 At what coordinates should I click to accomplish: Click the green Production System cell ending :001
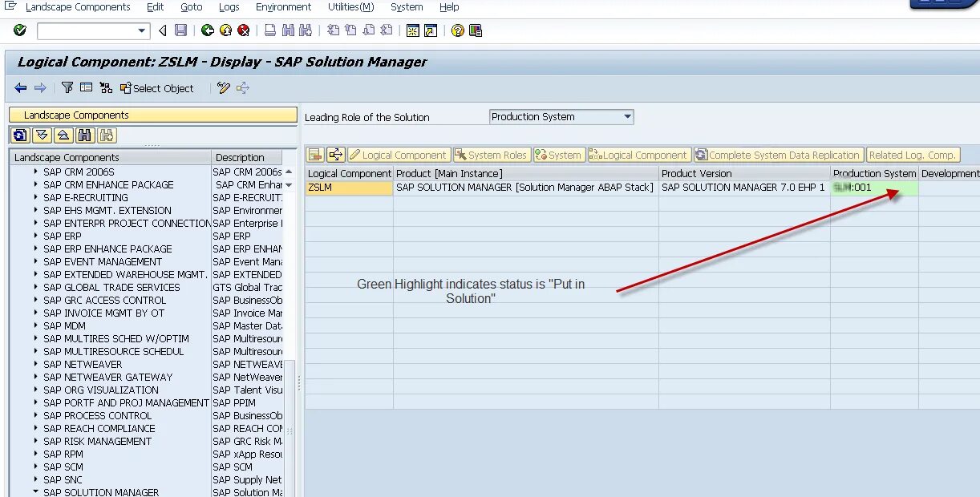tap(874, 188)
